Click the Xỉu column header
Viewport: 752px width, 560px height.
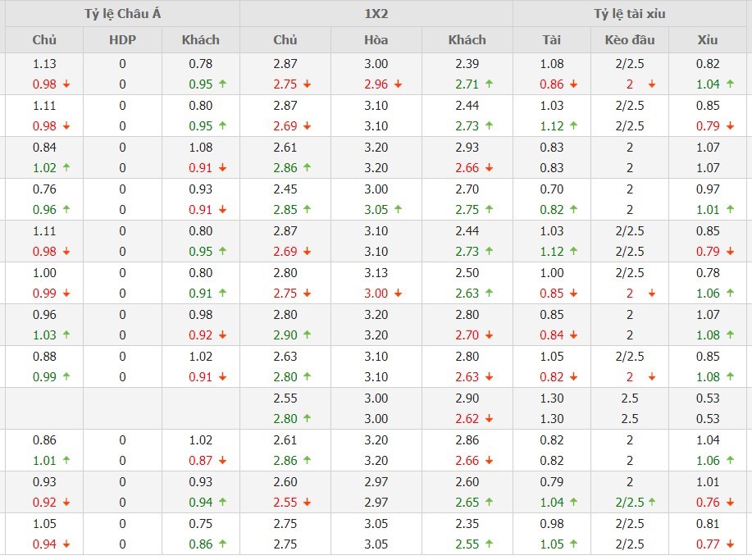click(707, 39)
